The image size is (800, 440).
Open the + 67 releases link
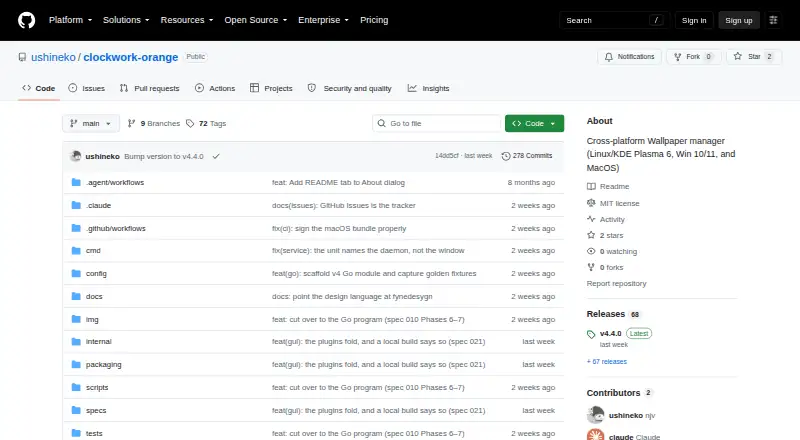607,361
